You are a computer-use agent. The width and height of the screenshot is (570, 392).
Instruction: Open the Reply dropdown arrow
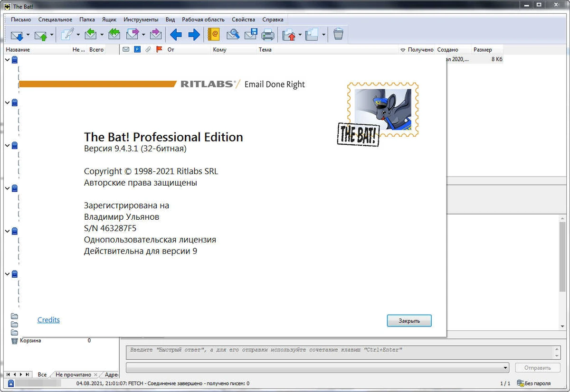102,35
